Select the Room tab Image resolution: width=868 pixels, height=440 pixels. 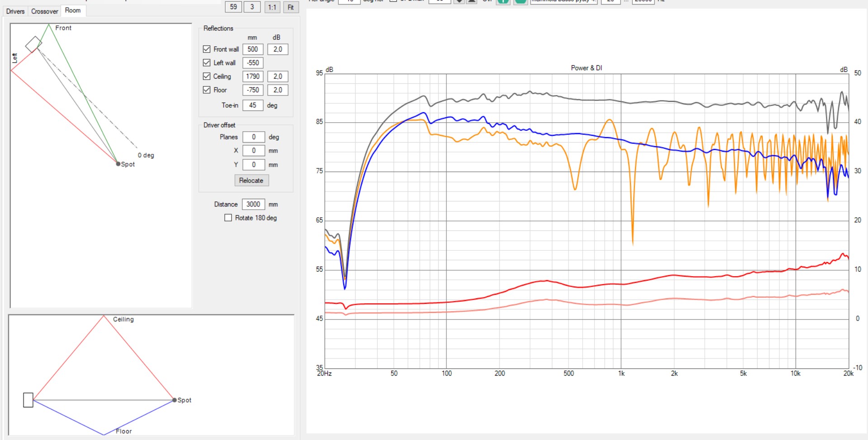coord(73,10)
